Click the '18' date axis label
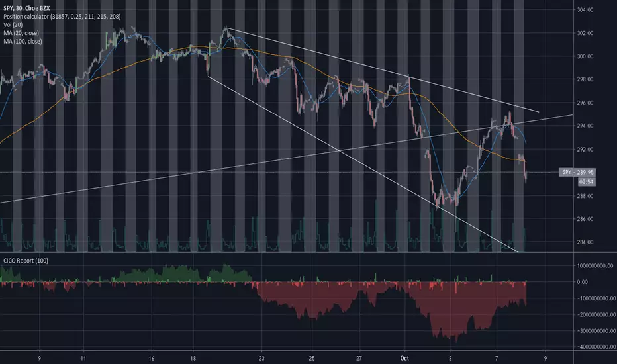The image size is (617, 364). pyautogui.click(x=193, y=358)
